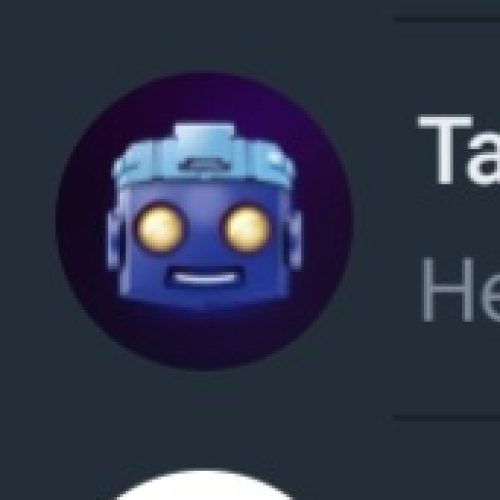Screen dimensions: 500x500
Task: Click the robot's left ear antenna
Action: (114, 240)
